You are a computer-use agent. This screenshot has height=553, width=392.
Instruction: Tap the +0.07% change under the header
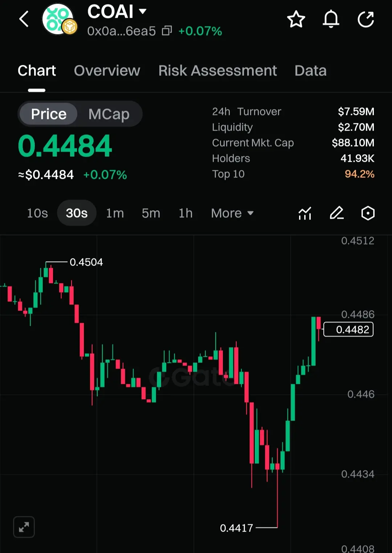click(200, 31)
